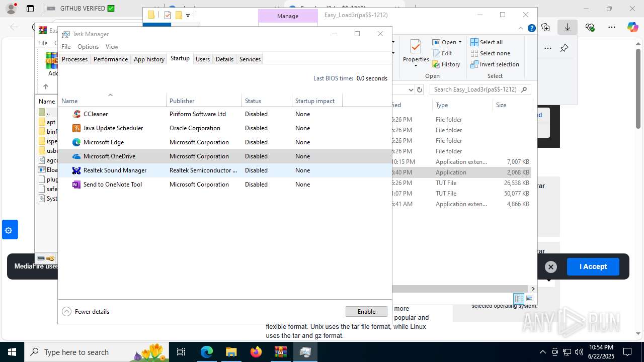Show hidden system tray icons
Image resolution: width=644 pixels, height=362 pixels.
[542, 352]
